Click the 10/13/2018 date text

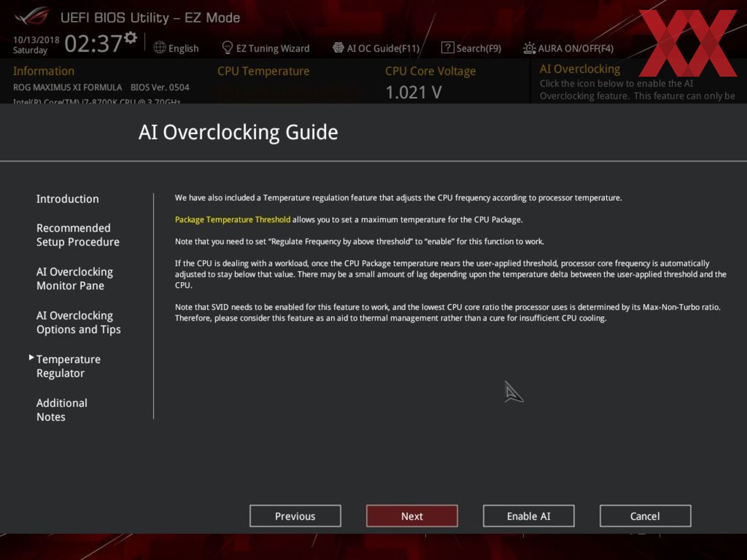tap(36, 40)
